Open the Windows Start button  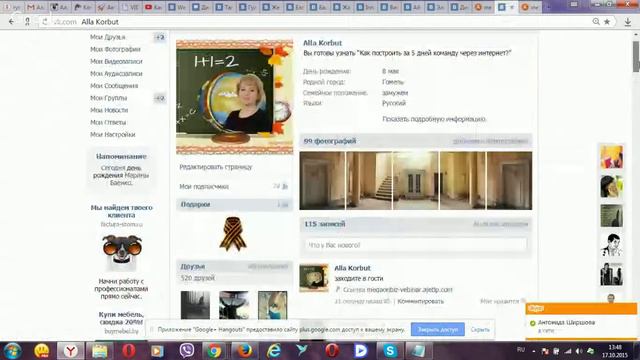pyautogui.click(x=12, y=351)
